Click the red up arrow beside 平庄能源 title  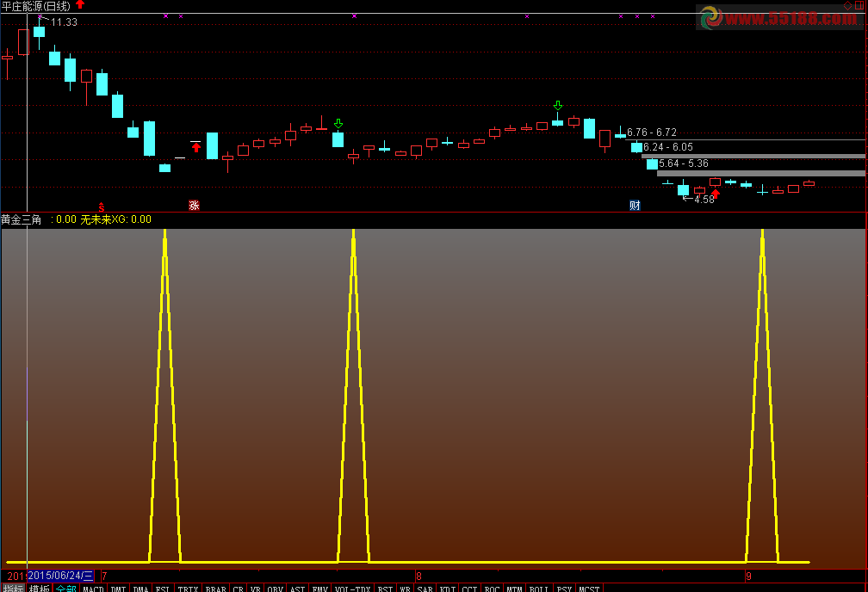(x=80, y=5)
